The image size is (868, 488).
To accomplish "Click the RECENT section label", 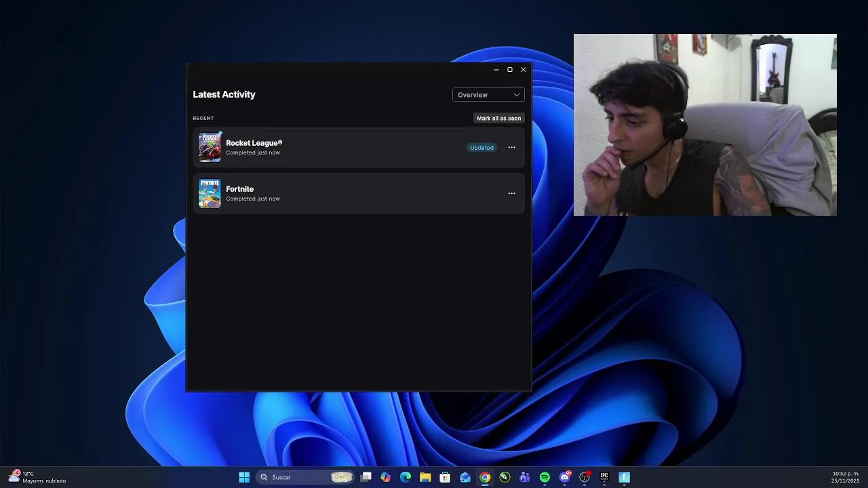I will tap(203, 118).
